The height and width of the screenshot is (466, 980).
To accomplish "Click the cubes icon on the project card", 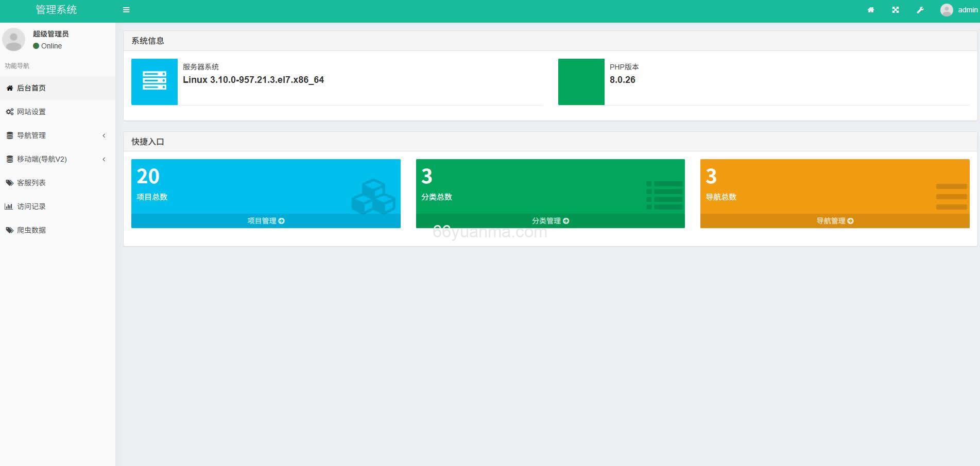I will click(373, 196).
